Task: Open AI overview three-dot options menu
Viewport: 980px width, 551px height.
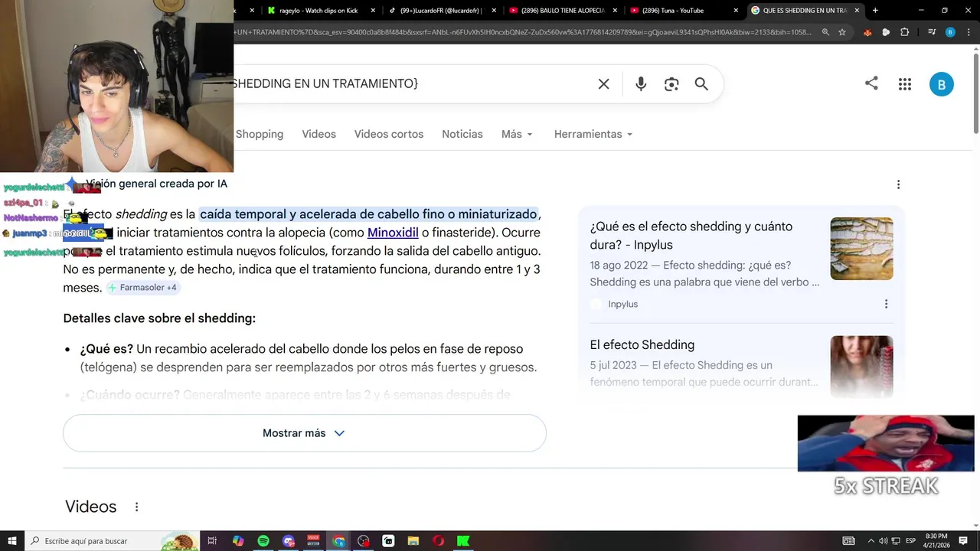Action: point(898,184)
